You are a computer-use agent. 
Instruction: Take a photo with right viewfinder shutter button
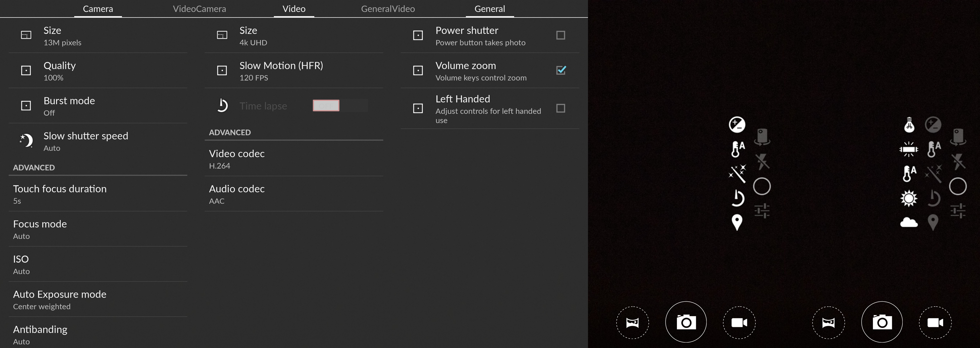click(882, 322)
